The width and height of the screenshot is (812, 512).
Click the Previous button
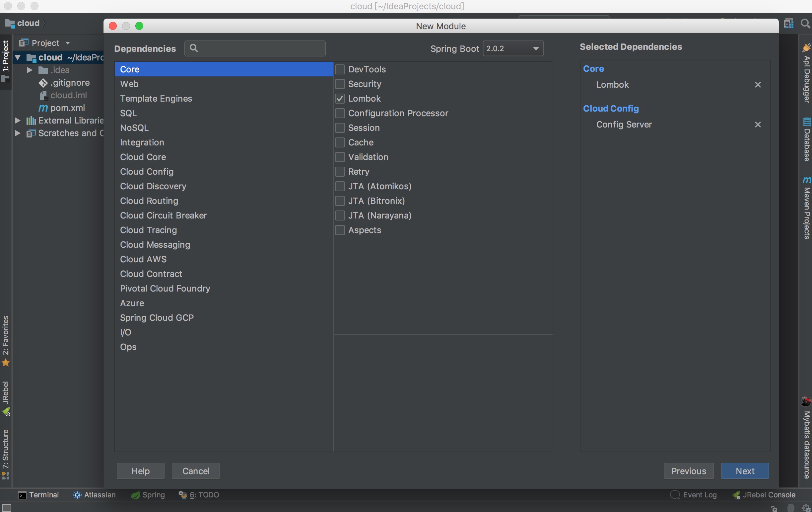(688, 471)
